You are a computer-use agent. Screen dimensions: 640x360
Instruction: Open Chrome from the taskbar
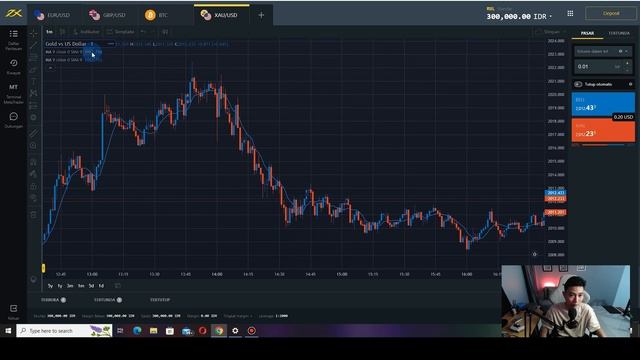[219, 331]
